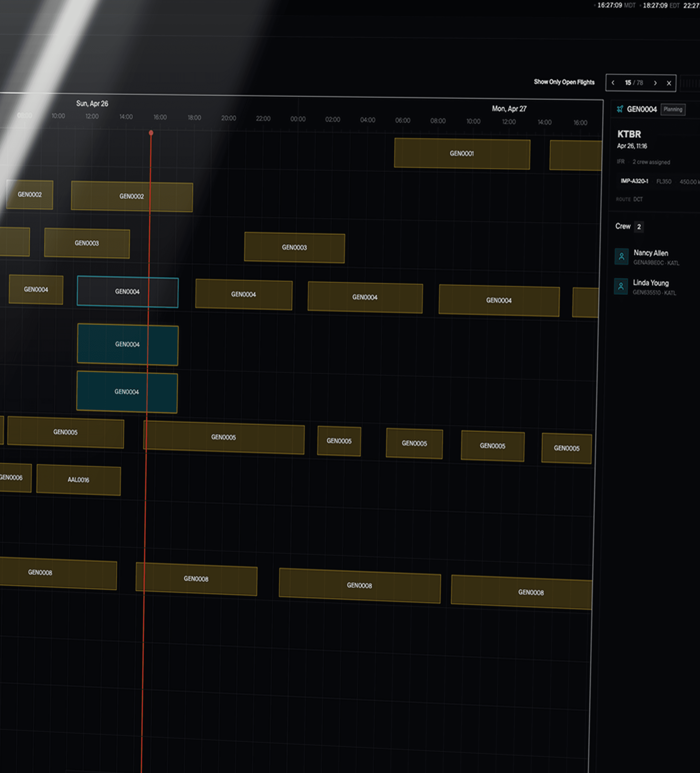This screenshot has width=700, height=773.
Task: Select the AAL0016 flight block
Action: click(x=78, y=480)
